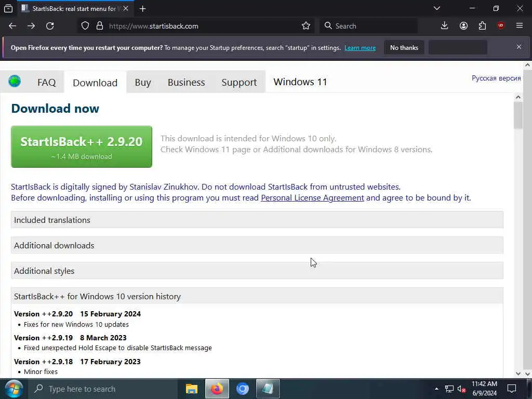Click Learn more in notification bar
This screenshot has width=532, height=399.
[x=360, y=48]
